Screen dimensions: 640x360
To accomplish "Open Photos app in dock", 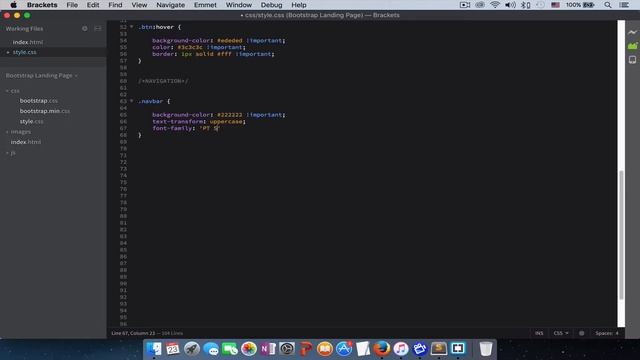I will tap(249, 349).
